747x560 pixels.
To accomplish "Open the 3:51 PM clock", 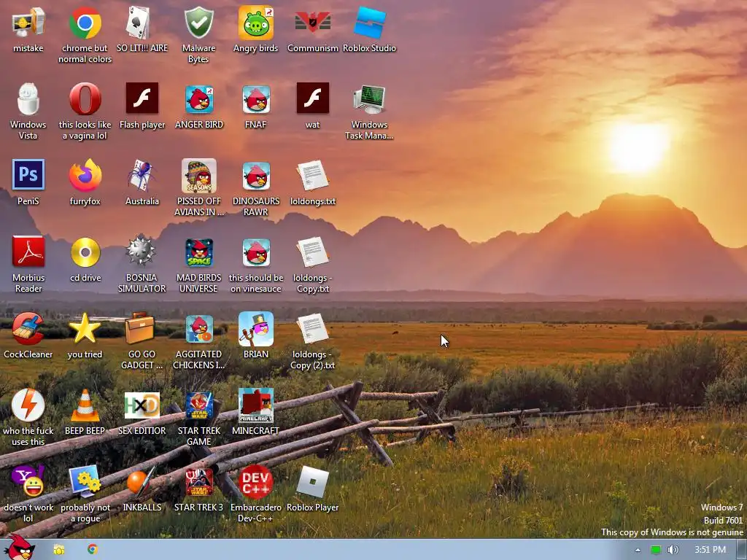I will [710, 550].
